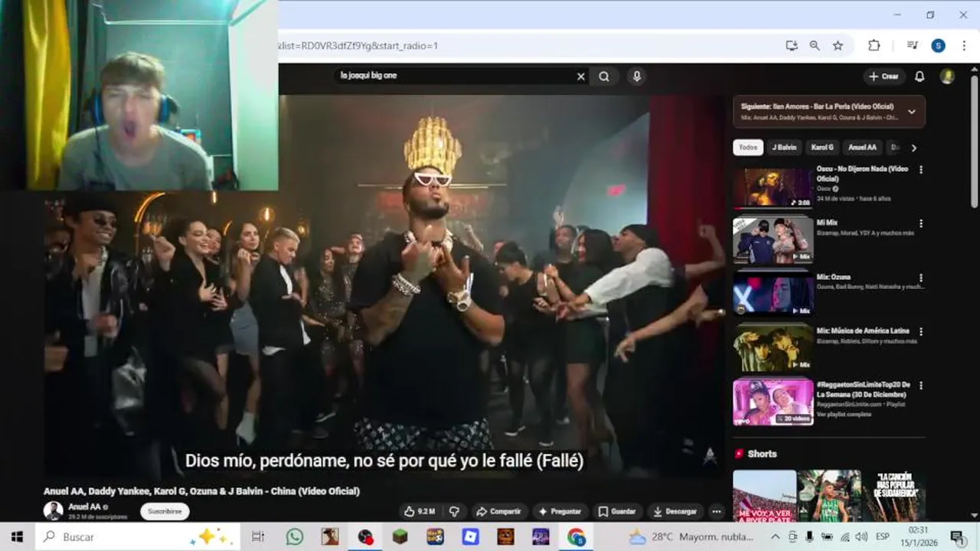Expand the Siguiente playlist panel
Viewport: 980px width, 551px height.
coord(911,112)
